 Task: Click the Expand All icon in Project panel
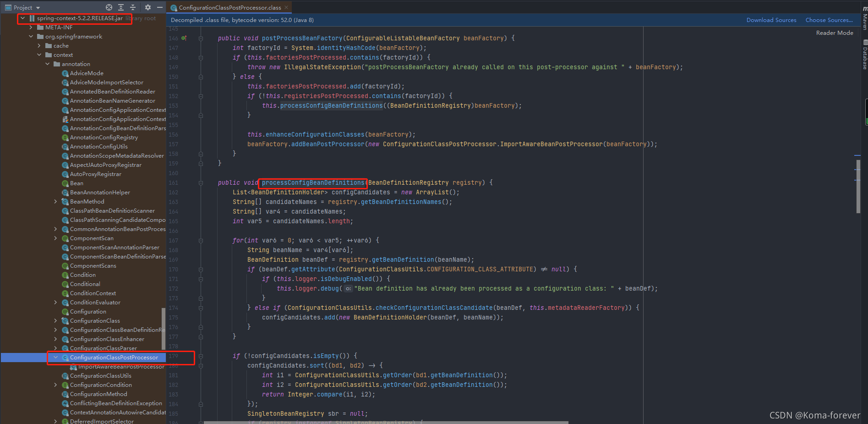click(121, 7)
